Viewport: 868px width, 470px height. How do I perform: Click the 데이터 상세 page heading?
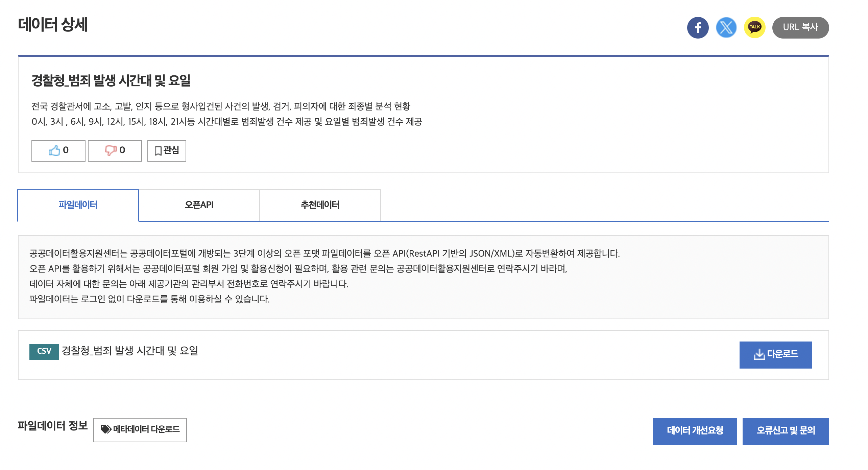tap(53, 25)
